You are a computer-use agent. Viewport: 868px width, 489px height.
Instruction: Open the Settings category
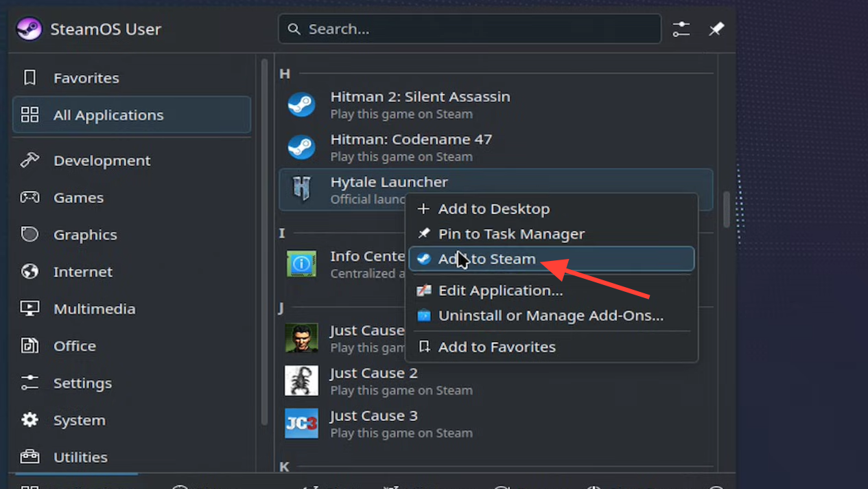tap(132, 383)
